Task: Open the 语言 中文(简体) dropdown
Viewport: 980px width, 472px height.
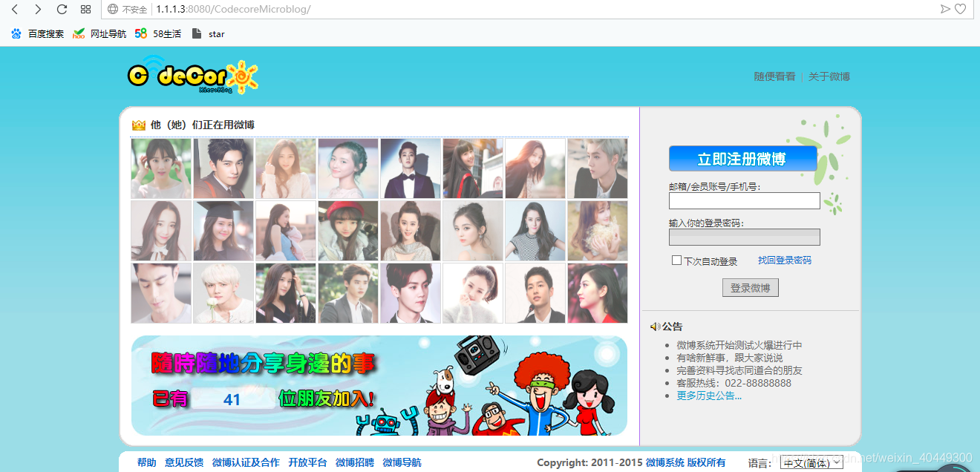Action: click(811, 462)
